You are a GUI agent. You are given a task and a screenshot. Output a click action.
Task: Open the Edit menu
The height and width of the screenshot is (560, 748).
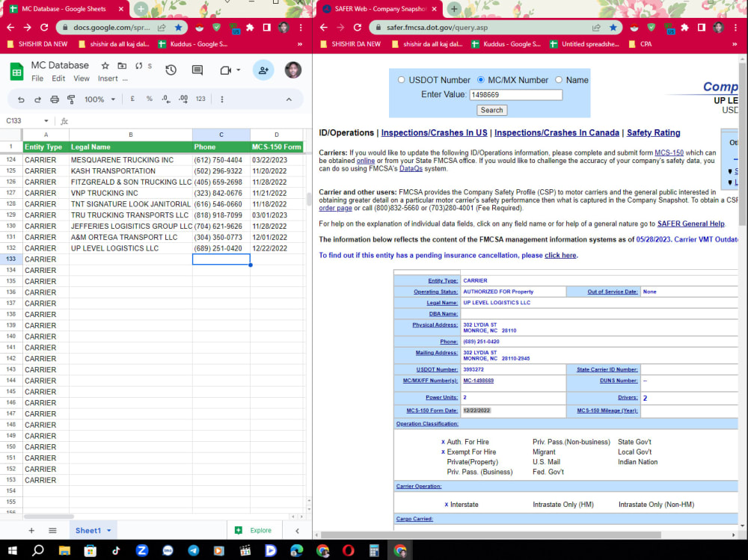tap(58, 79)
